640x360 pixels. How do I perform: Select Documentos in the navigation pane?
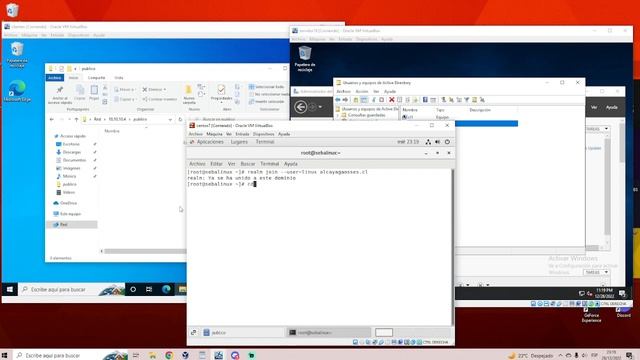point(71,160)
